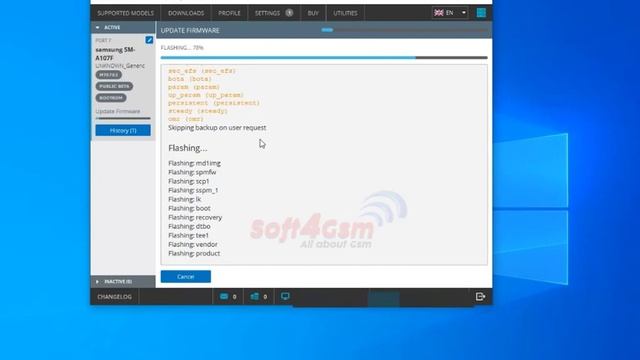Screen dimensions: 640x360
Task: Click the 'Flashing: spmfw' log line
Action: [192, 172]
